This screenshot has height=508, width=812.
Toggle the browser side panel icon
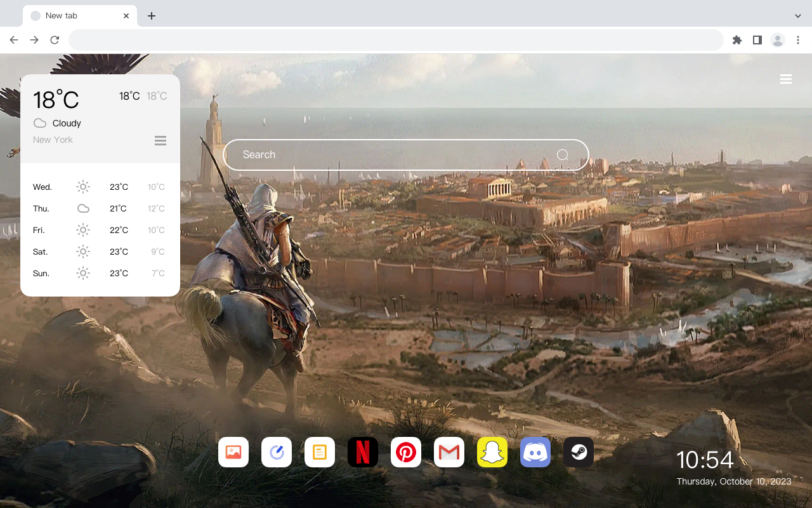pos(757,40)
